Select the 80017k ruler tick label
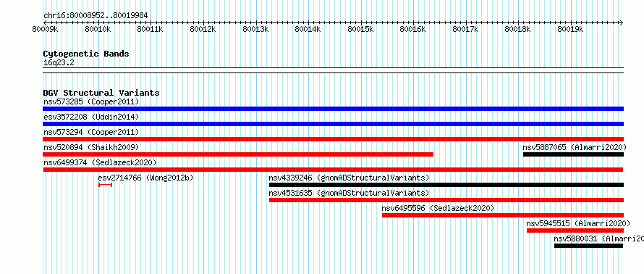Screen dimensions: 644x274 point(466,29)
